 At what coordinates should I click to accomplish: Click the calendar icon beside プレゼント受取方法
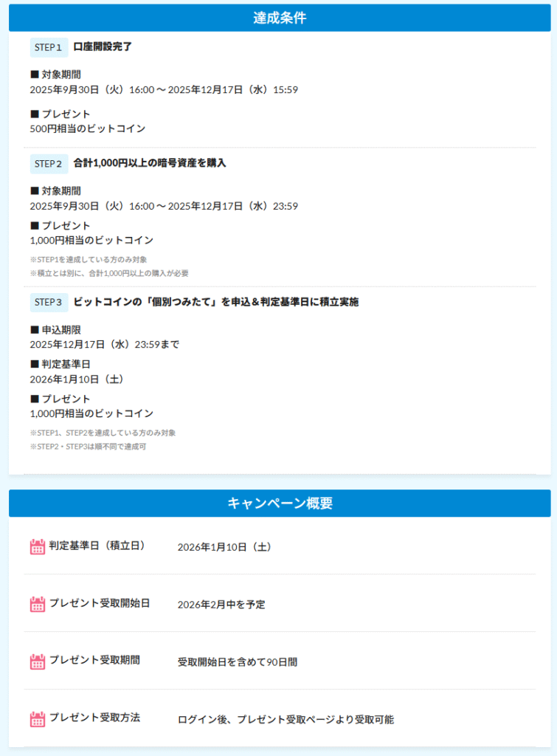tap(38, 719)
